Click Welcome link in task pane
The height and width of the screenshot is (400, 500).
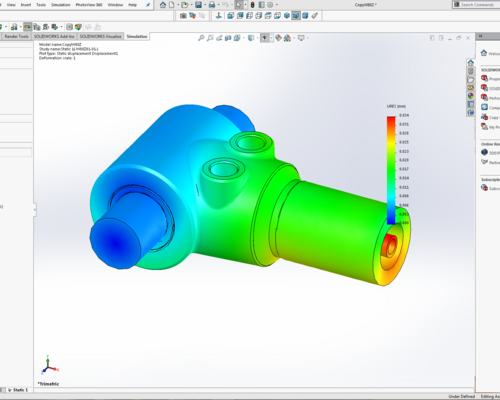(491, 53)
